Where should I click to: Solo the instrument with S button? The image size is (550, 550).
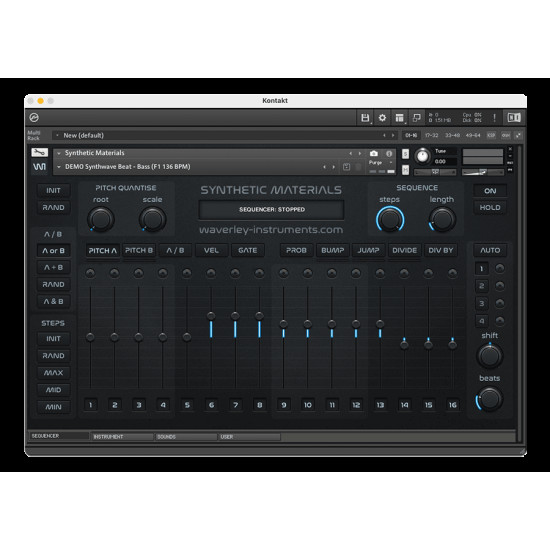pos(405,154)
